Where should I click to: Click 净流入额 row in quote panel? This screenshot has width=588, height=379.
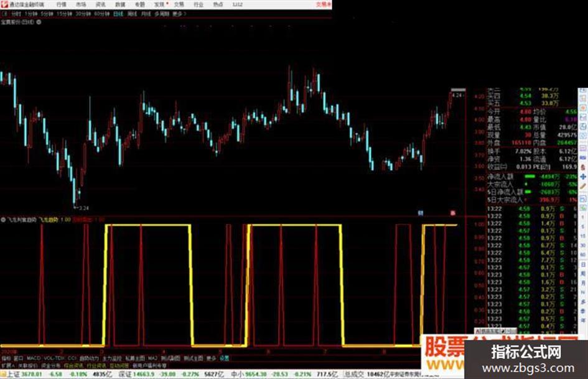coord(532,176)
